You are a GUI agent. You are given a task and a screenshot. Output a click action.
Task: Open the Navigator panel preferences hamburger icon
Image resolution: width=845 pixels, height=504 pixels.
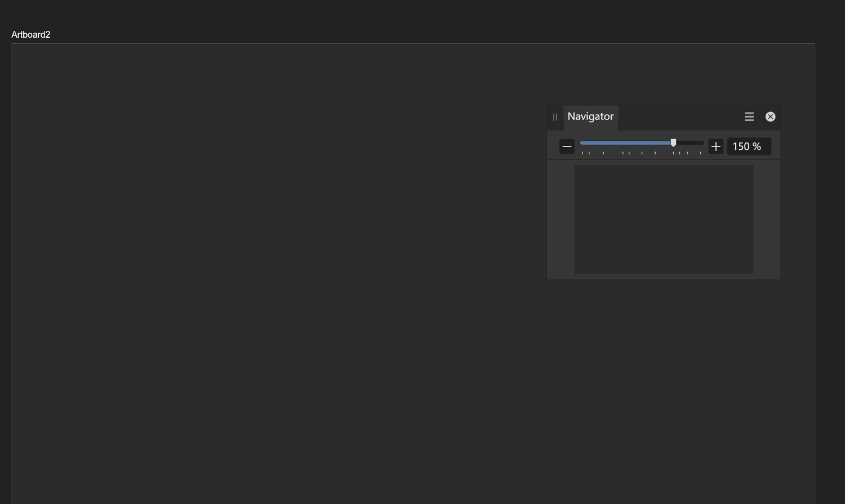point(749,117)
